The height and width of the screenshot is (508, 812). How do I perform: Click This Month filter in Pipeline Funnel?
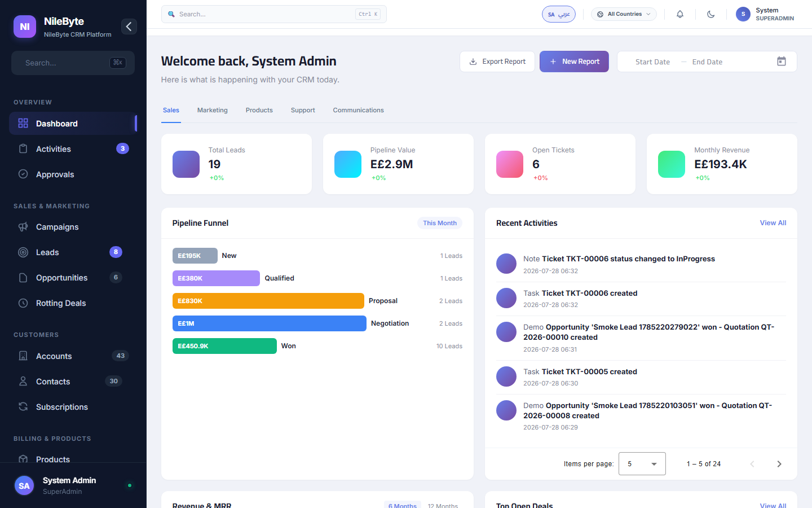(x=440, y=223)
